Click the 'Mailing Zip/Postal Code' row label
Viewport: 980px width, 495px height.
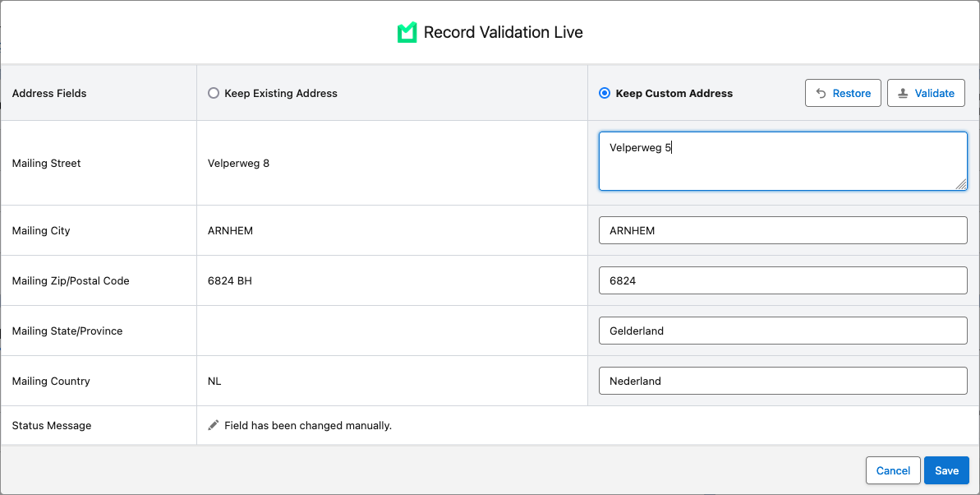(71, 281)
